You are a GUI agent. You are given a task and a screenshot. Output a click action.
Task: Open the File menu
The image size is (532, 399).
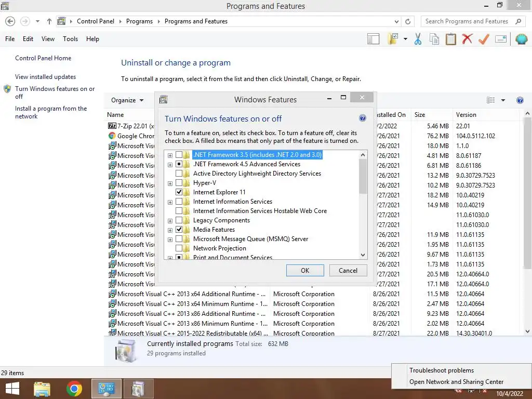click(x=10, y=38)
